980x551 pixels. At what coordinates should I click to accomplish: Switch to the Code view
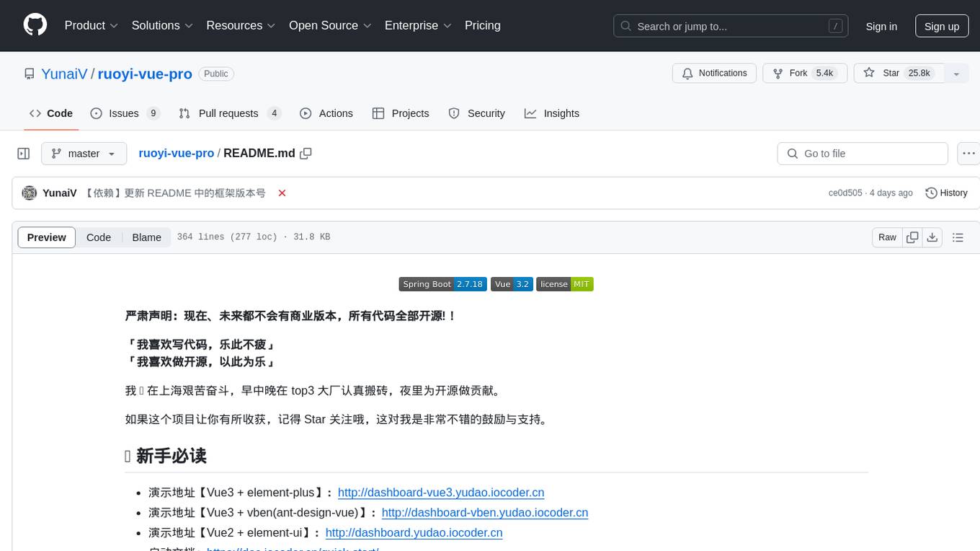(99, 237)
